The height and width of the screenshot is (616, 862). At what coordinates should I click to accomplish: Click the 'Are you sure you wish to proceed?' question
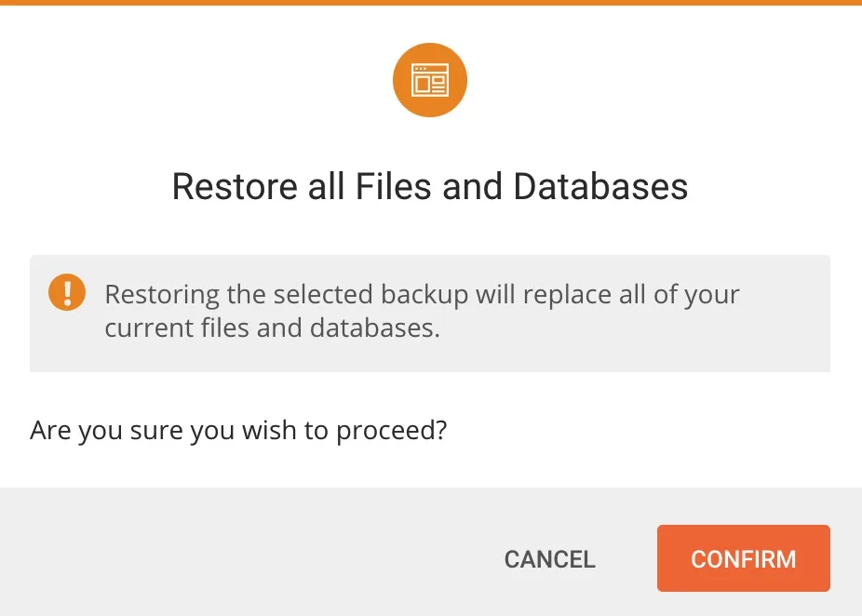click(x=238, y=432)
